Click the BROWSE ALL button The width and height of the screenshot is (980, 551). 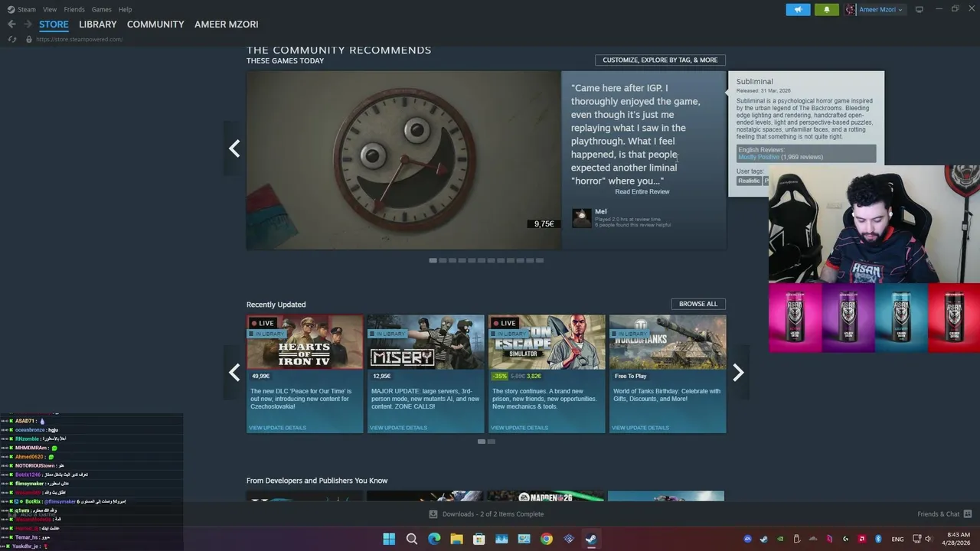coord(698,304)
